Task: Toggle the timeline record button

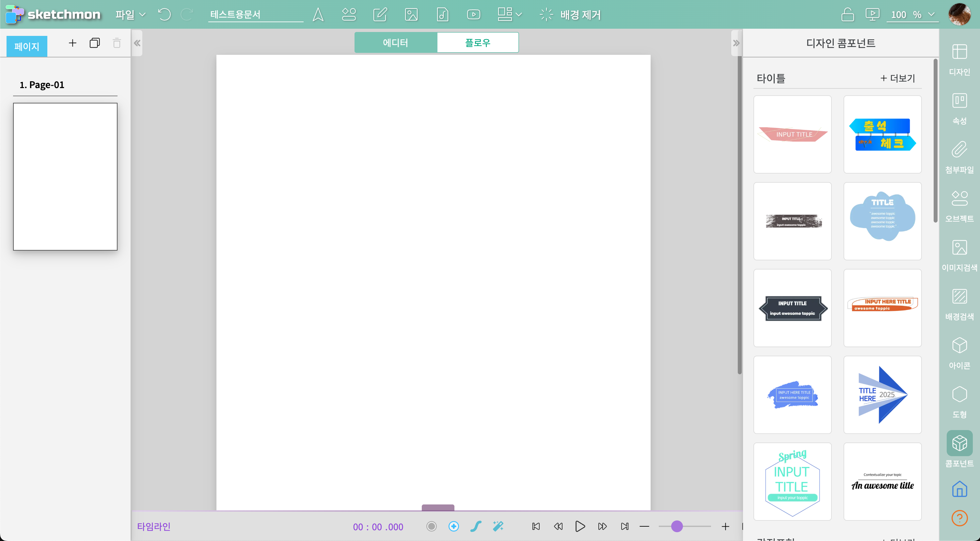Action: tap(432, 526)
